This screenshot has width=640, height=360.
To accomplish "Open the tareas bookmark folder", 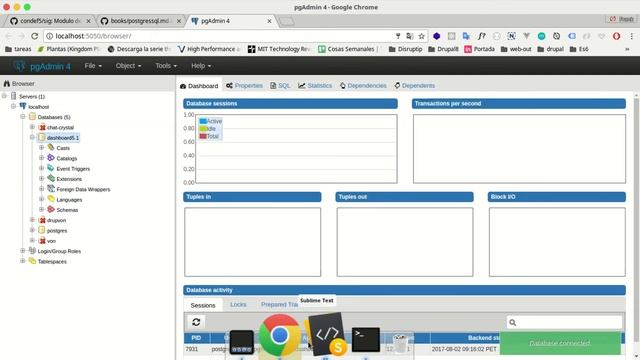I will tap(18, 49).
